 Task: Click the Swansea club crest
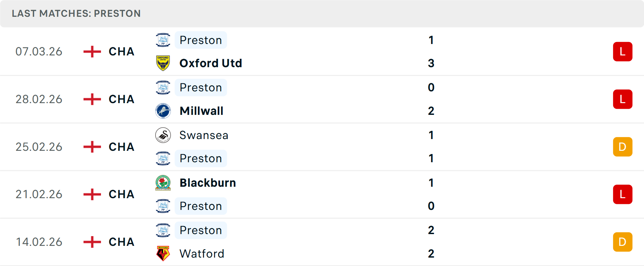(163, 135)
